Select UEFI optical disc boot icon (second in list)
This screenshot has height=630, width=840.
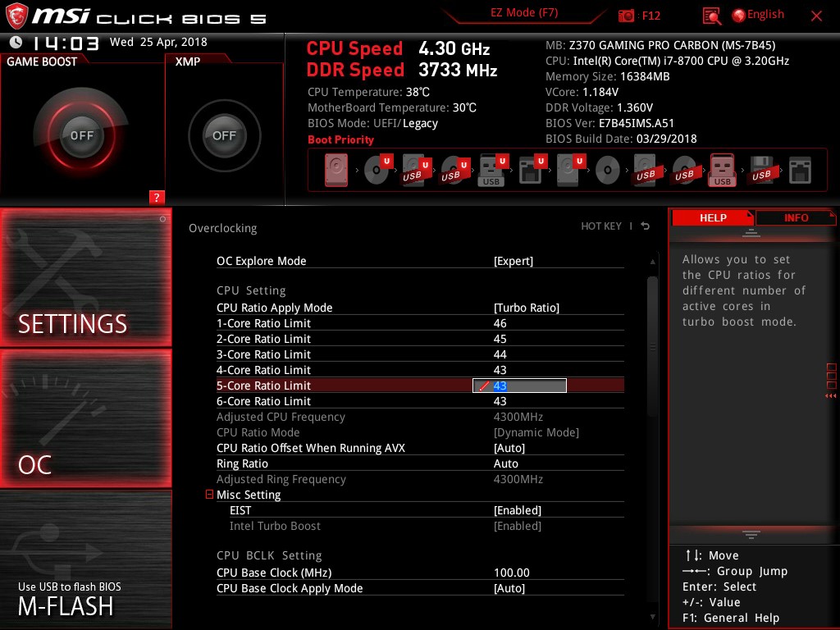377,171
